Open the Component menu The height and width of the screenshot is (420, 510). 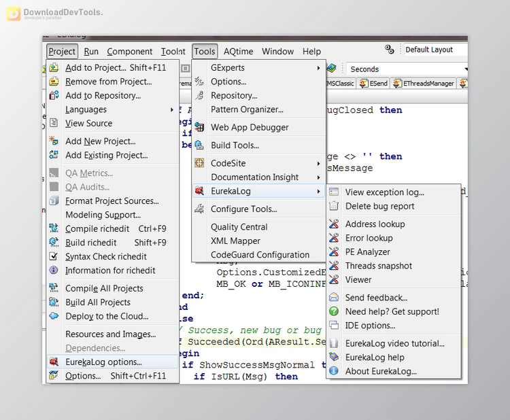coord(129,52)
